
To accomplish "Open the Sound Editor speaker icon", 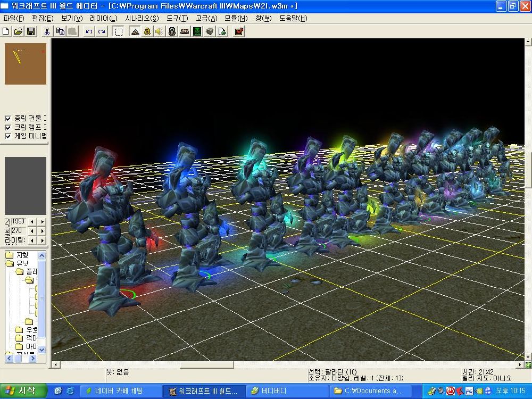I will (159, 31).
